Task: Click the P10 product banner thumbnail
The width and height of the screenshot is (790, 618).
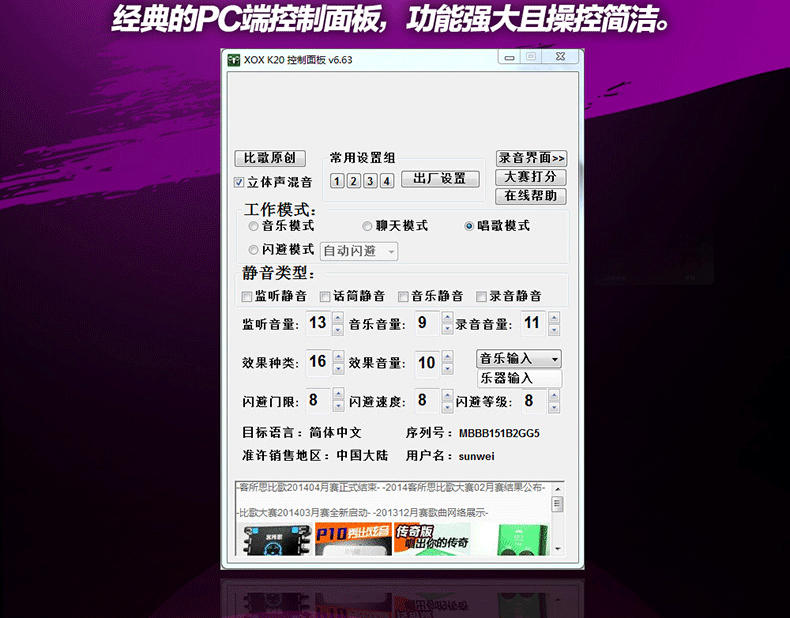Action: [350, 540]
